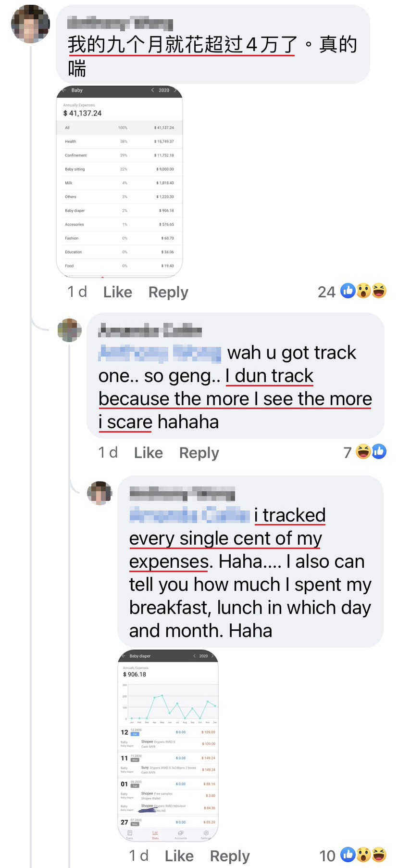Screen dimensions: 398x868
Task: Open avatar of the "i tracked every single cent" reply
Action: click(99, 493)
